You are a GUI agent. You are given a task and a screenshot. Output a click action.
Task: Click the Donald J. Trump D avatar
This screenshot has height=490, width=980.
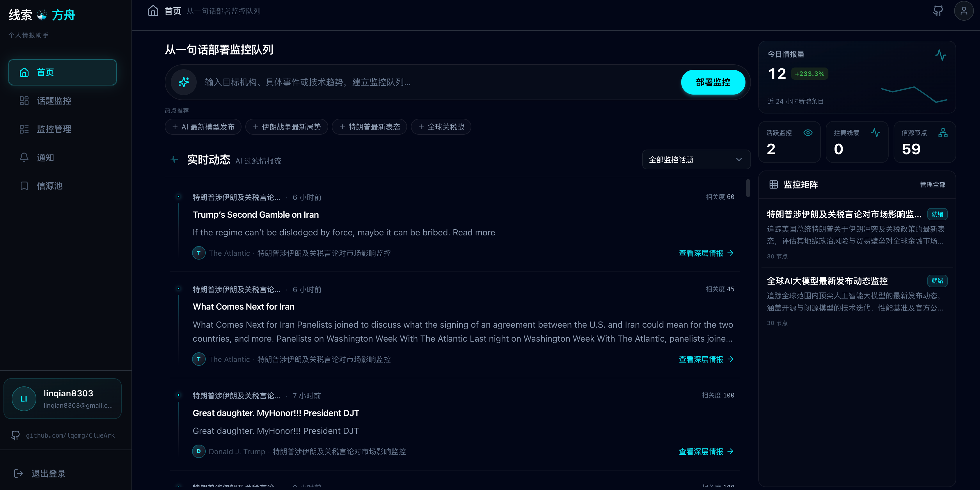(x=198, y=451)
